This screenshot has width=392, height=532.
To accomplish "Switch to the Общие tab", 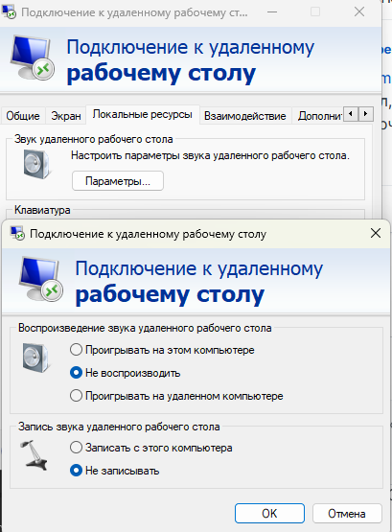I will tap(23, 116).
